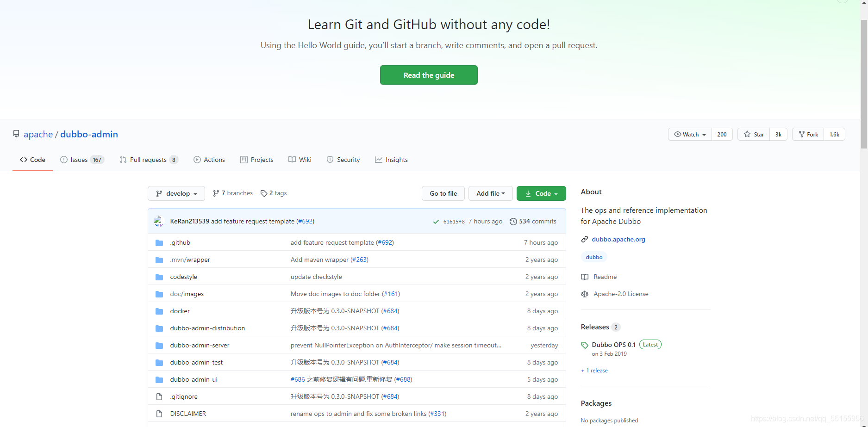Fork the repository

[x=808, y=134]
